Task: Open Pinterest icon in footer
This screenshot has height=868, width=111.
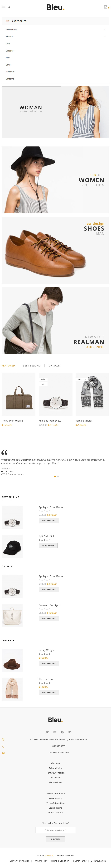Action: click(62, 732)
